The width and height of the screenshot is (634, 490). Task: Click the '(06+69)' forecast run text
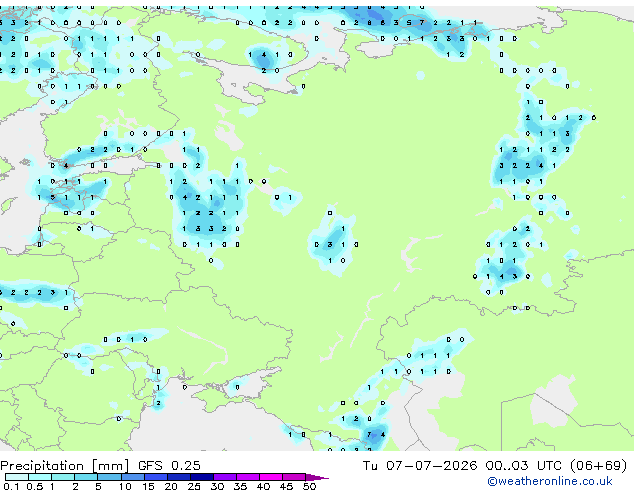(x=598, y=466)
